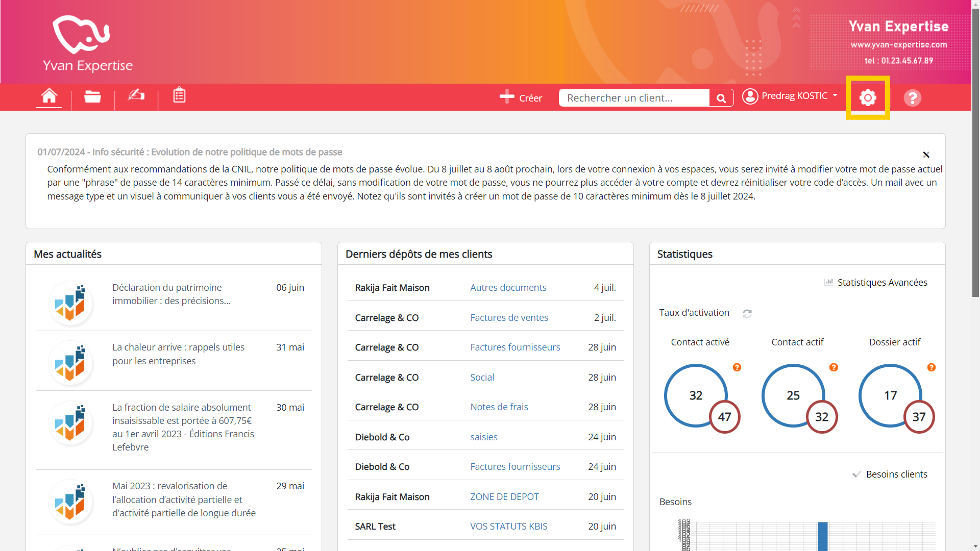Click the Rechercher un client search field
The image size is (980, 551).
point(634,98)
